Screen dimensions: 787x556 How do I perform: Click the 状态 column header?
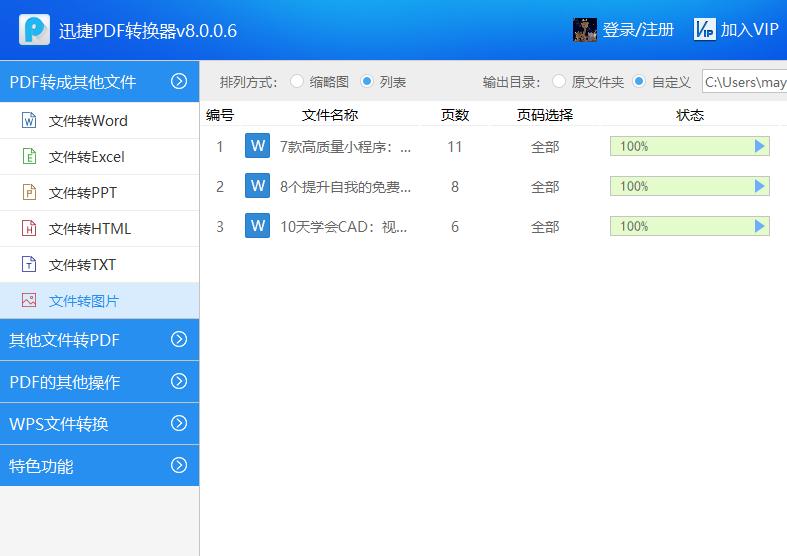tap(690, 115)
